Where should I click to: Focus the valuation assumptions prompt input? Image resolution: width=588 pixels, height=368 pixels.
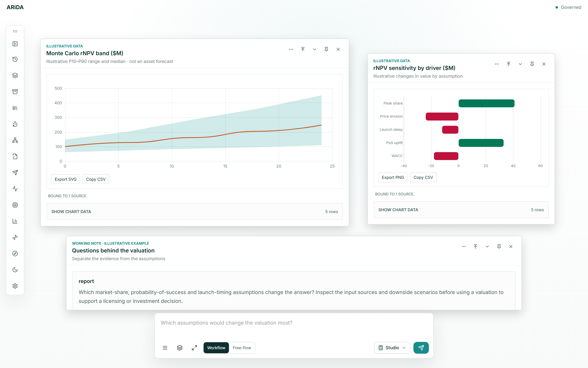tap(294, 326)
